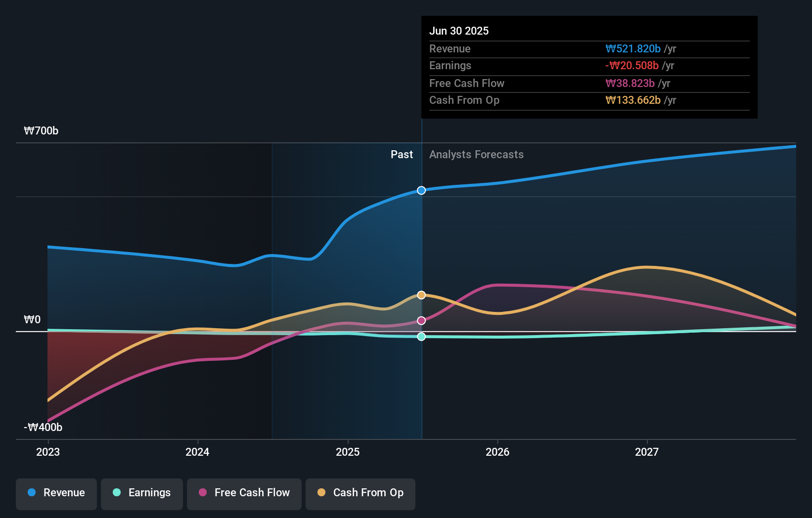The width and height of the screenshot is (812, 518).
Task: Click the ₩700b axis value label
Action: click(x=41, y=131)
